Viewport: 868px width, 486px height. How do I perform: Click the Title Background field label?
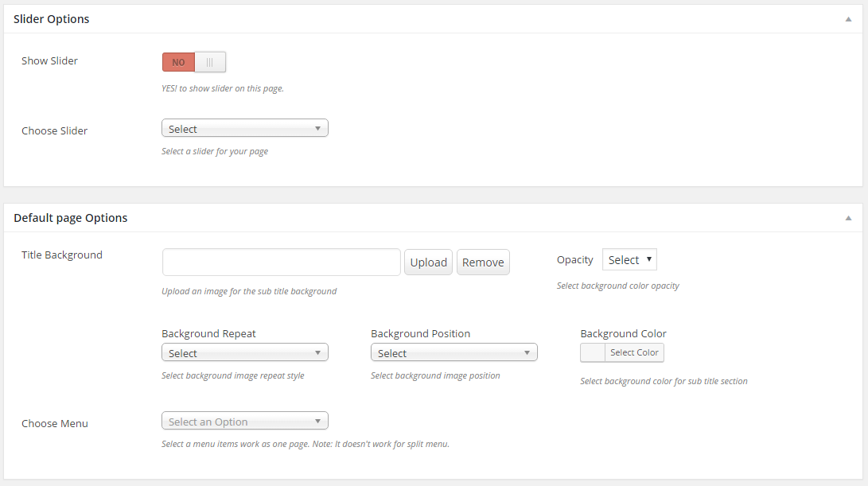62,255
